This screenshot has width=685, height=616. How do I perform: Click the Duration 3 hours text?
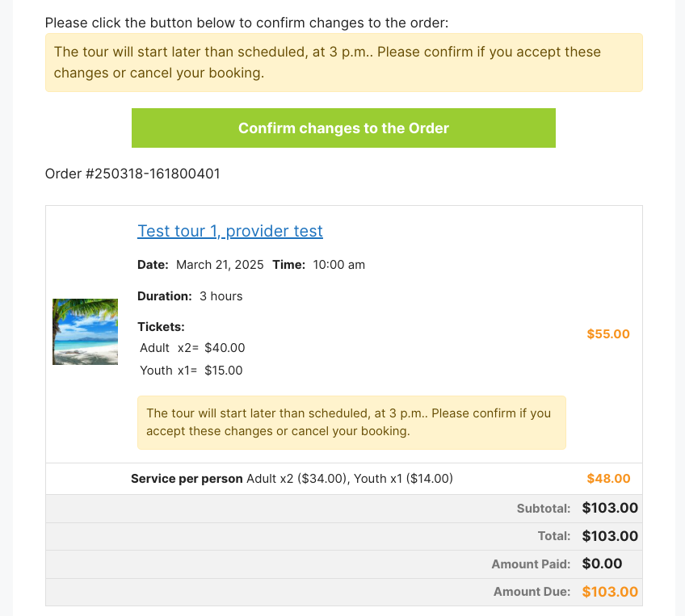(x=190, y=296)
